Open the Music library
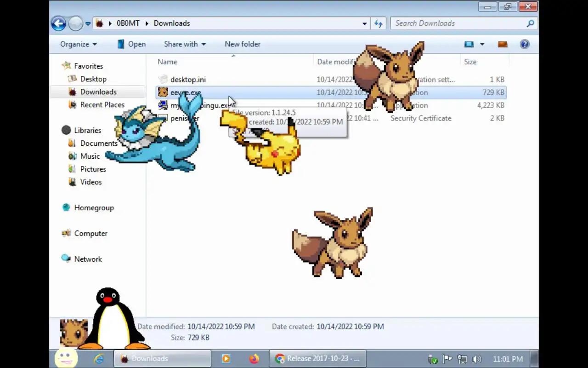Viewport: 588px width, 368px height. [x=90, y=156]
